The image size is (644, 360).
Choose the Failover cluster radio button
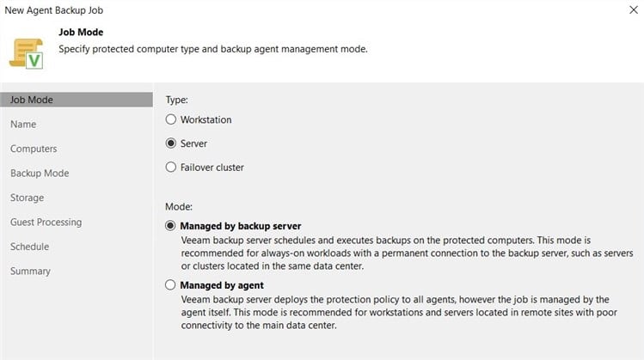[x=171, y=167]
